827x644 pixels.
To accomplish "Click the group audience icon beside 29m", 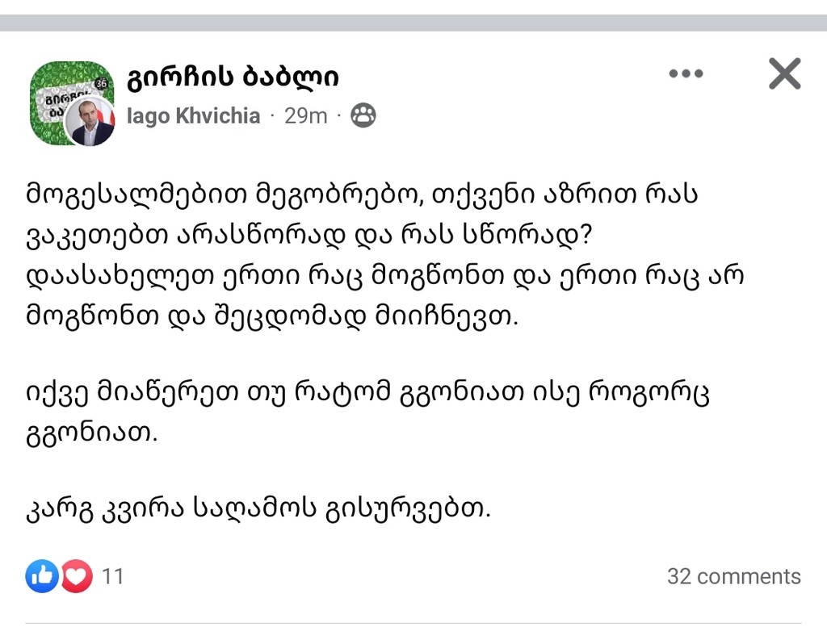I will tap(363, 116).
